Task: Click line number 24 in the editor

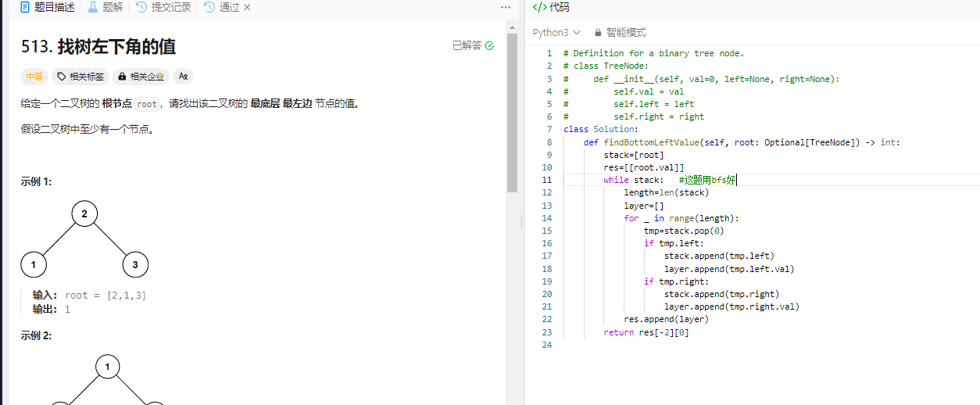Action: coord(546,344)
